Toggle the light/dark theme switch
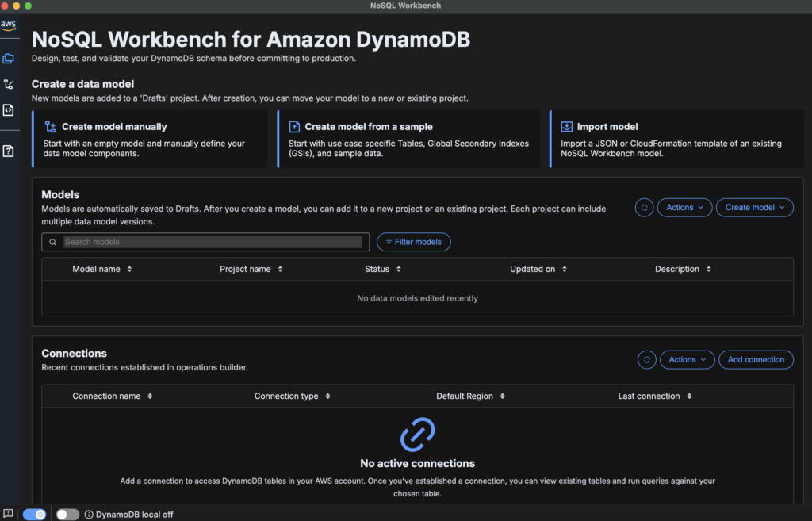 (x=35, y=515)
